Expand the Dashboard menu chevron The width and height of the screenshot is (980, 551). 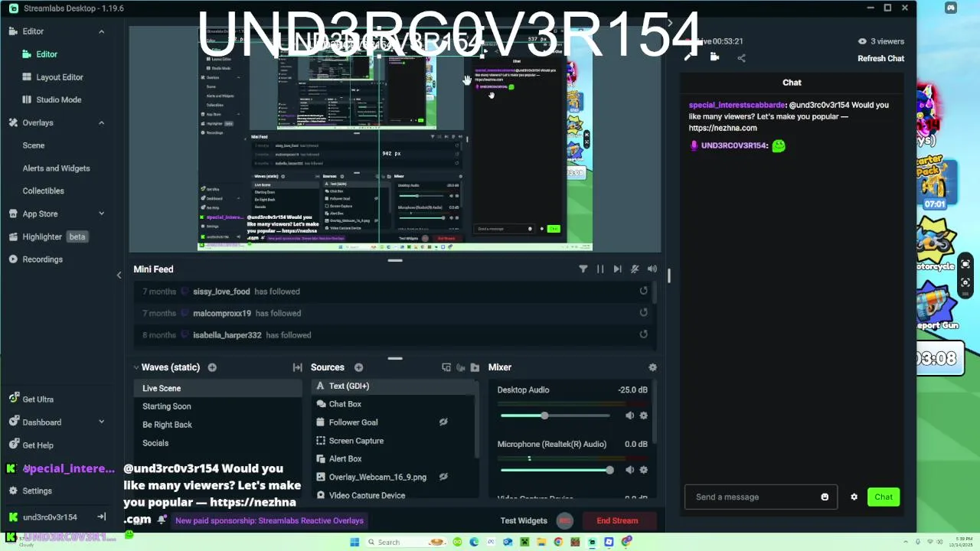(x=101, y=422)
